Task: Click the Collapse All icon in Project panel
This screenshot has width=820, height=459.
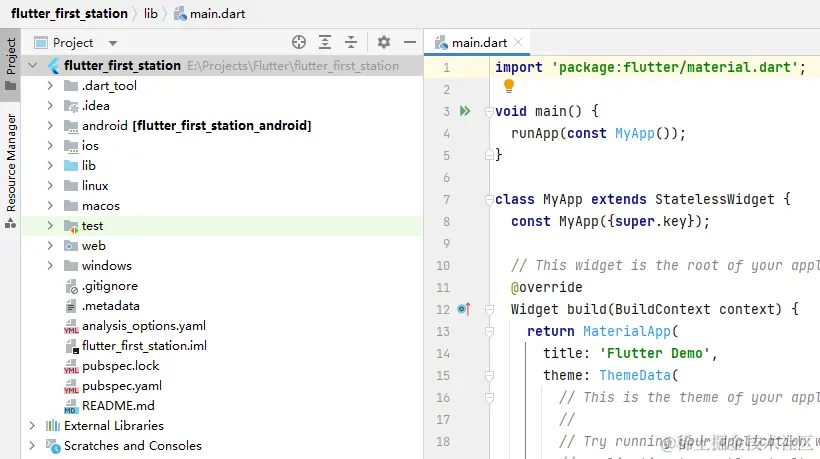Action: [x=351, y=42]
